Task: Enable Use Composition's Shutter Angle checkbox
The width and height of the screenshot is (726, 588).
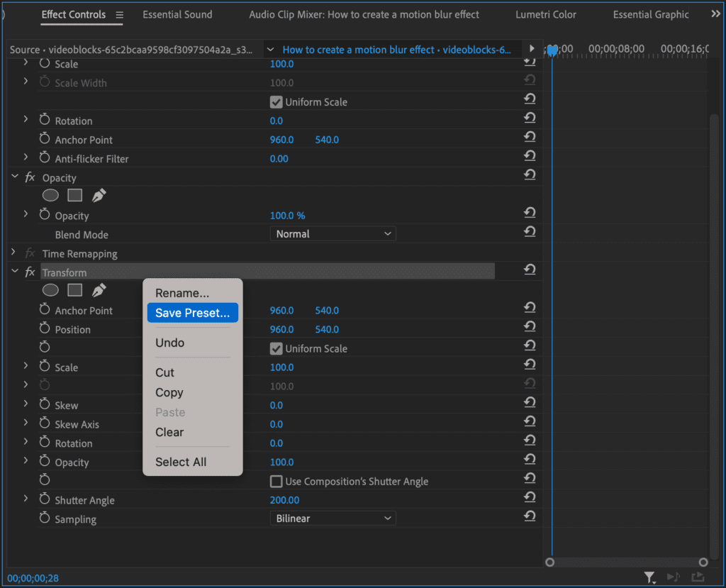Action: click(x=277, y=482)
